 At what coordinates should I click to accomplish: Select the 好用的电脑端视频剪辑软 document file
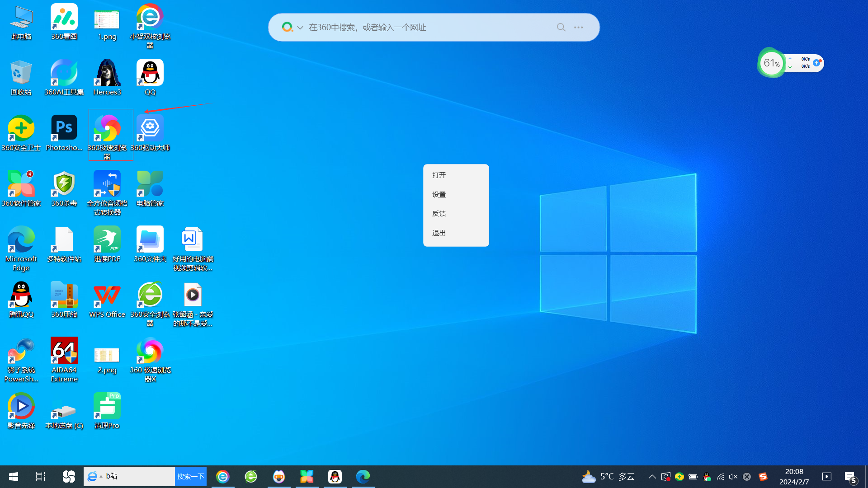[193, 249]
